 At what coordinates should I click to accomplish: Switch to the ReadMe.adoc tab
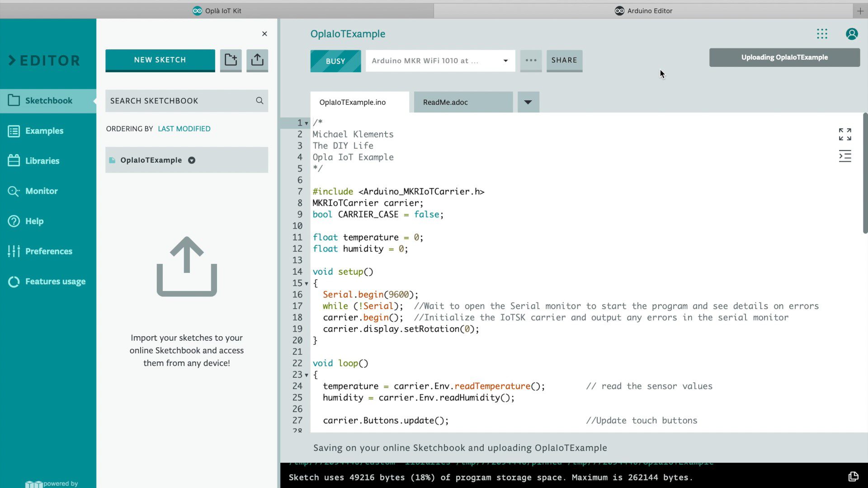point(445,102)
